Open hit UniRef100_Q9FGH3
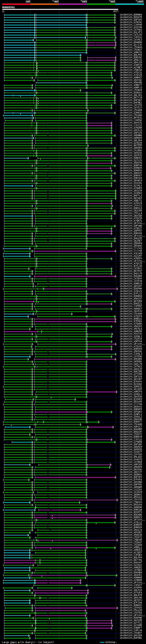The width and height of the screenshot is (146, 644). click(131, 20)
